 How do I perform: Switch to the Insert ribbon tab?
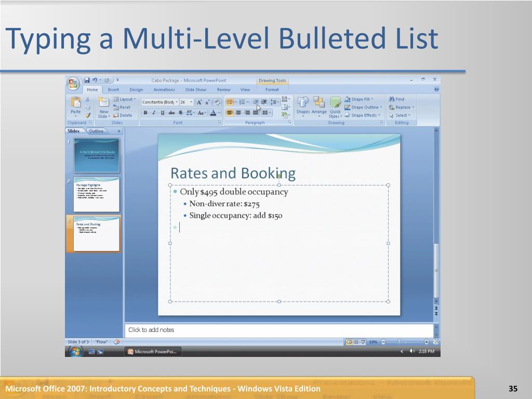coord(113,89)
